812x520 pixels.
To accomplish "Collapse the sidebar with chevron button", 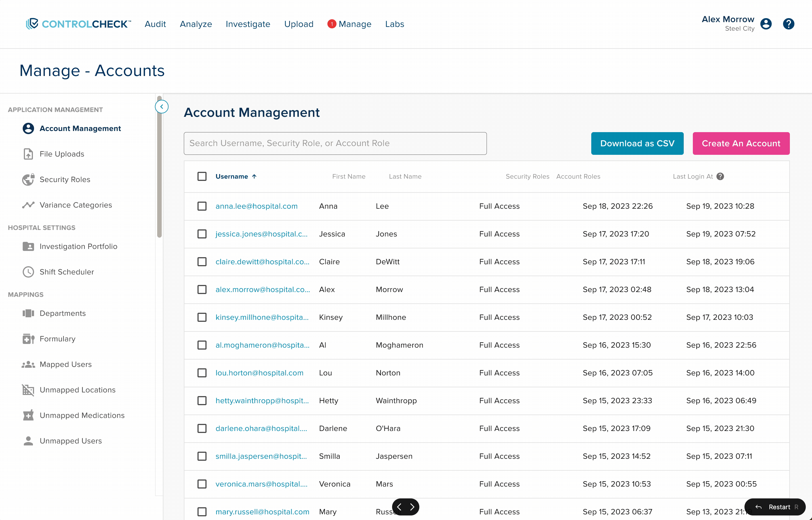I will [161, 107].
